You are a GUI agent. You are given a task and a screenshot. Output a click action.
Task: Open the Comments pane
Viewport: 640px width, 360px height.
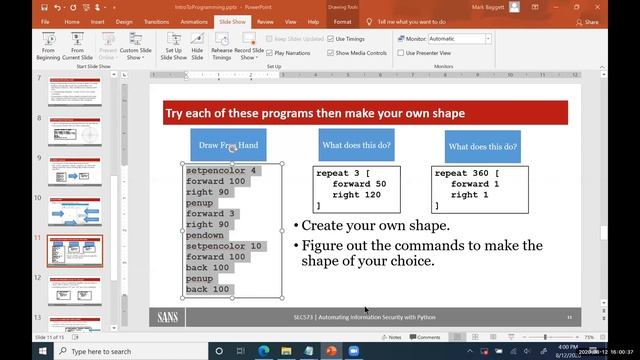(x=425, y=337)
